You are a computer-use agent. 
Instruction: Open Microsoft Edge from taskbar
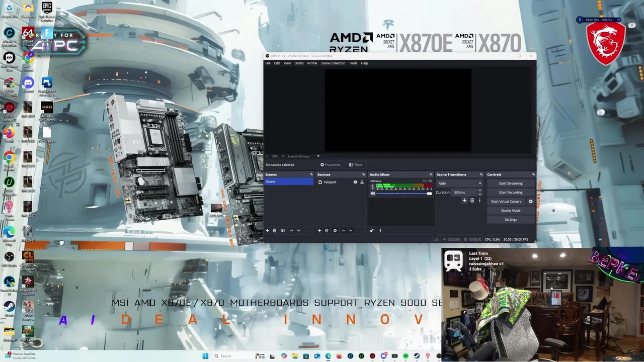click(328, 356)
